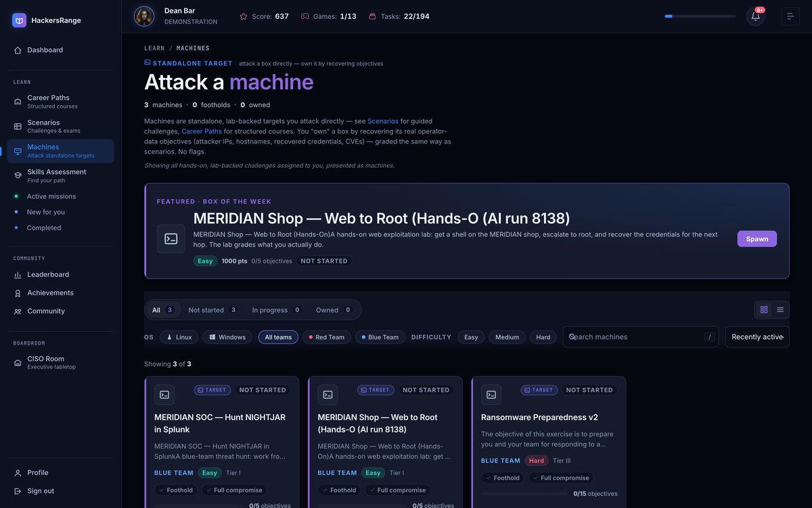Click the Games controller icon
Image resolution: width=812 pixels, height=508 pixels.
(305, 16)
